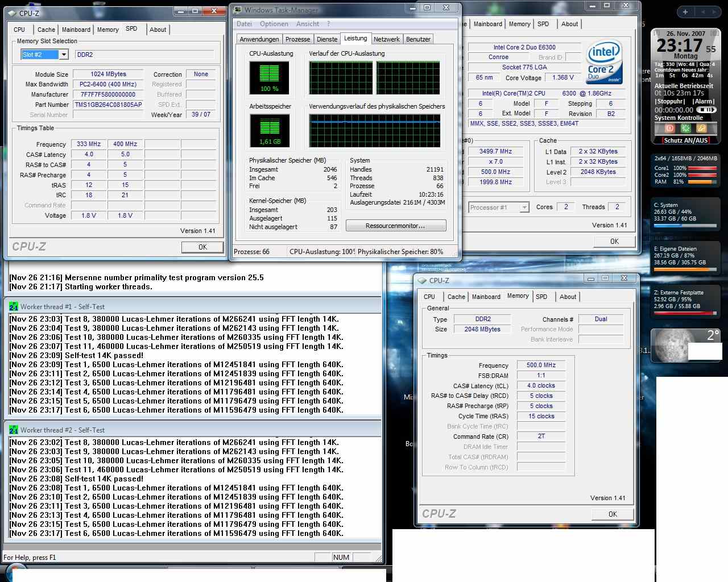Open the ? help menu in Task-Manager

328,24
